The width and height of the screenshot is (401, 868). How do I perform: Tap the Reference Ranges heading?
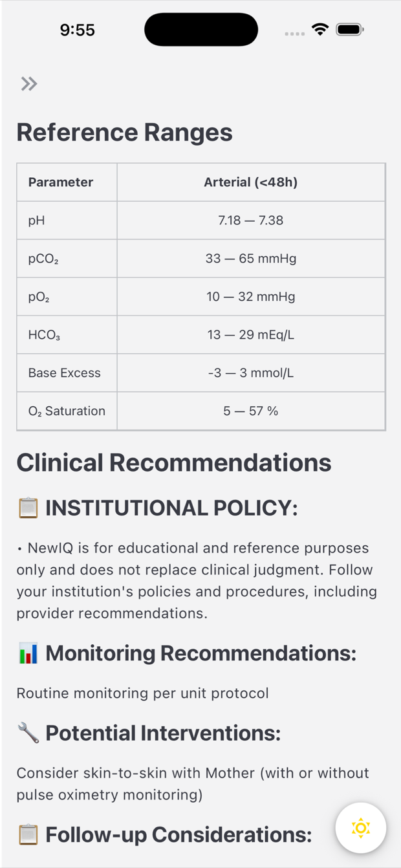pos(124,133)
